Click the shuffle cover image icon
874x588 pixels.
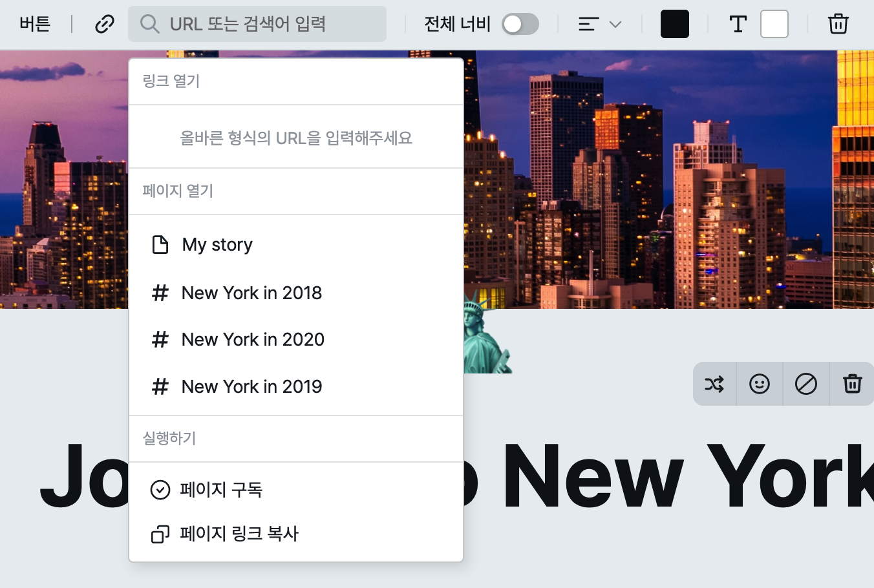pyautogui.click(x=714, y=384)
